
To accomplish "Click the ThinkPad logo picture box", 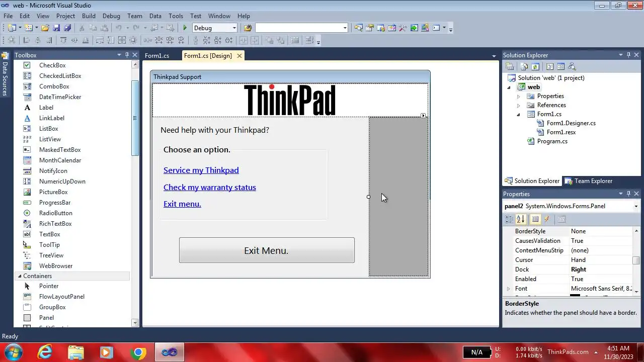I will tap(290, 100).
